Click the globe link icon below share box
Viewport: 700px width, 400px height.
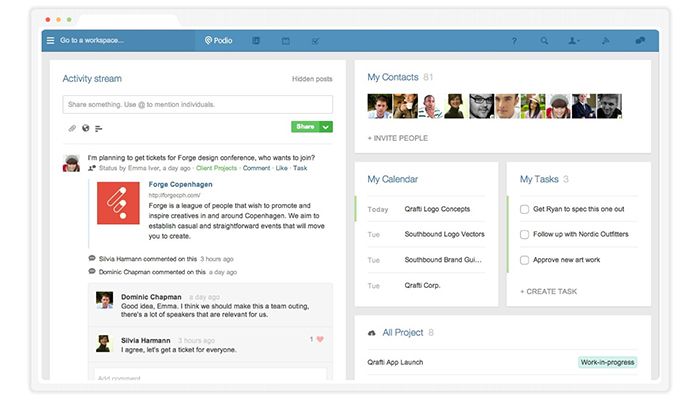point(86,128)
